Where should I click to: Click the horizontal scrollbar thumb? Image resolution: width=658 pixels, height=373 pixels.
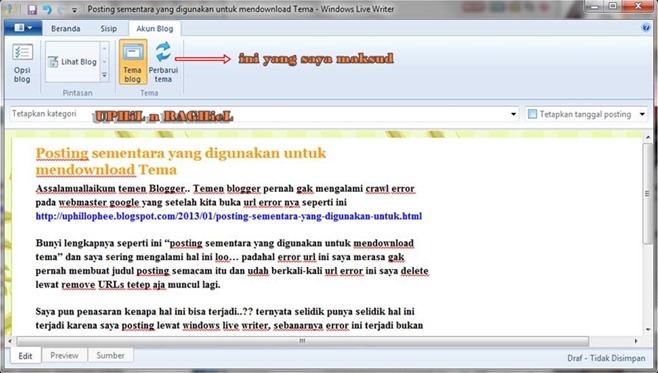(x=302, y=341)
